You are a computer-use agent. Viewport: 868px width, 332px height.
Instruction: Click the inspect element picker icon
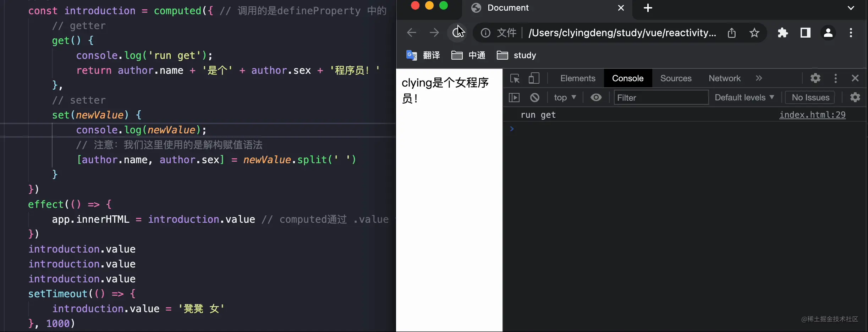(x=515, y=78)
